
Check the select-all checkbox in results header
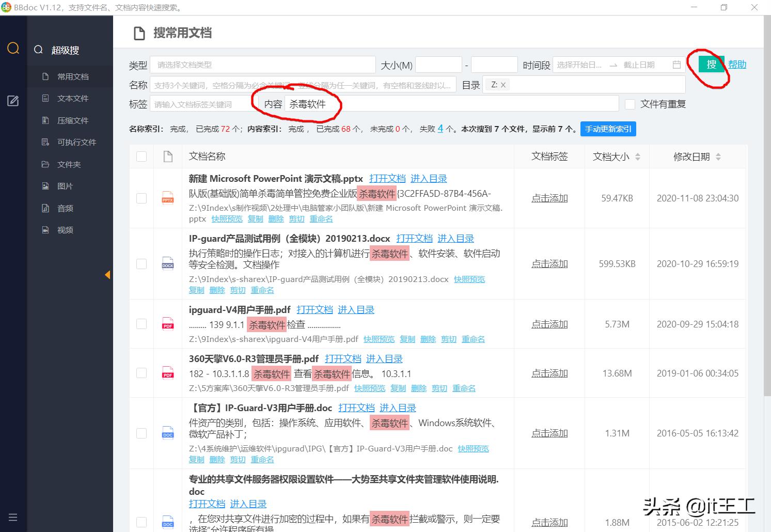coord(141,156)
